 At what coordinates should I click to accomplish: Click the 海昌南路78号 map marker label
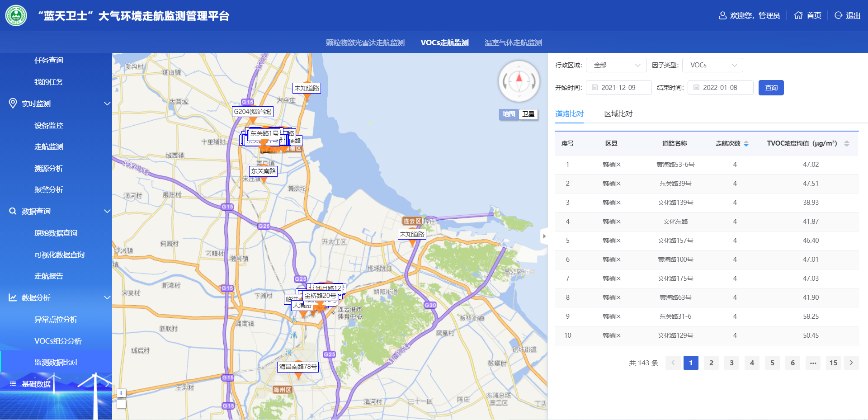point(298,367)
